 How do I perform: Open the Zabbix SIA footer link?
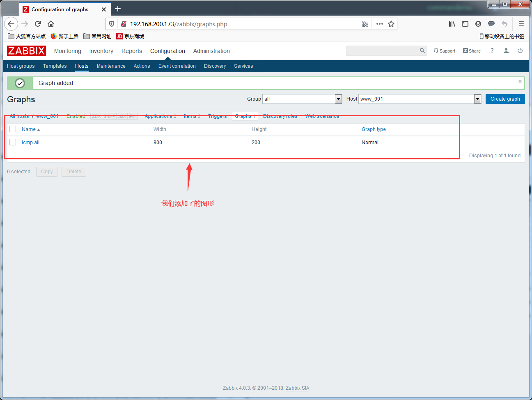point(298,388)
